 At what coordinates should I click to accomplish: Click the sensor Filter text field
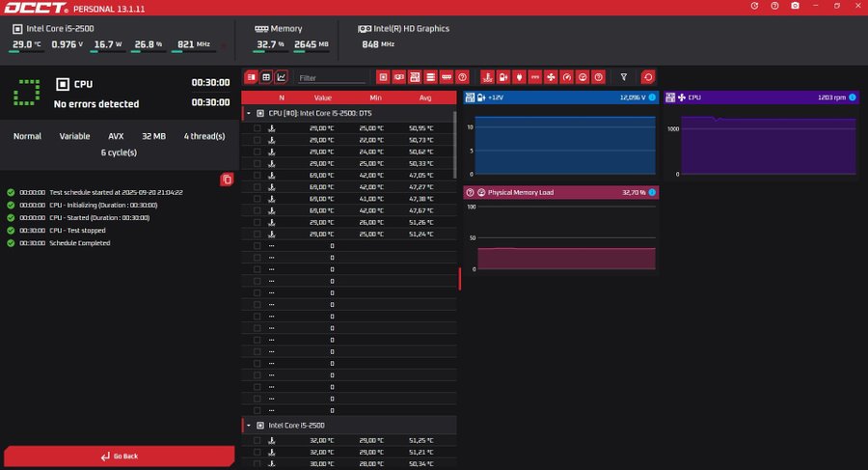point(331,77)
